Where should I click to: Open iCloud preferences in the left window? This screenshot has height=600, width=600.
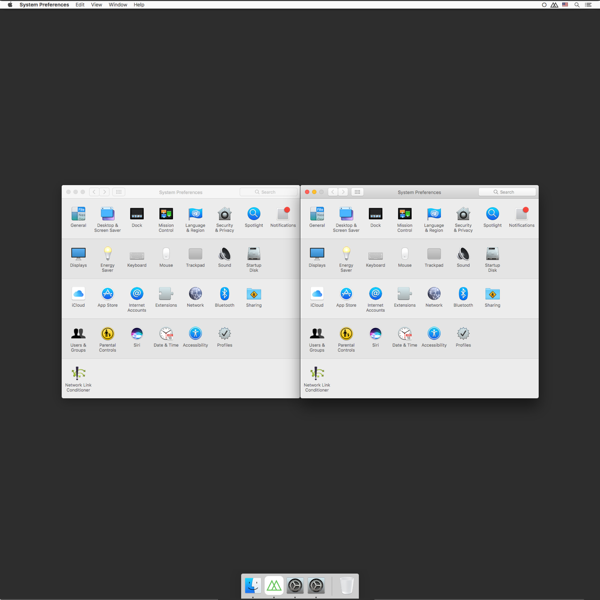click(x=78, y=297)
